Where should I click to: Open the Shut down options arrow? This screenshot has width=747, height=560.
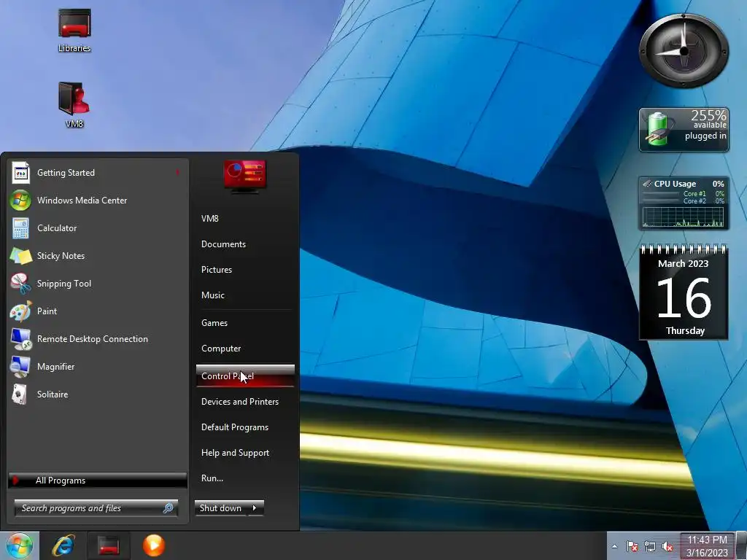point(255,508)
